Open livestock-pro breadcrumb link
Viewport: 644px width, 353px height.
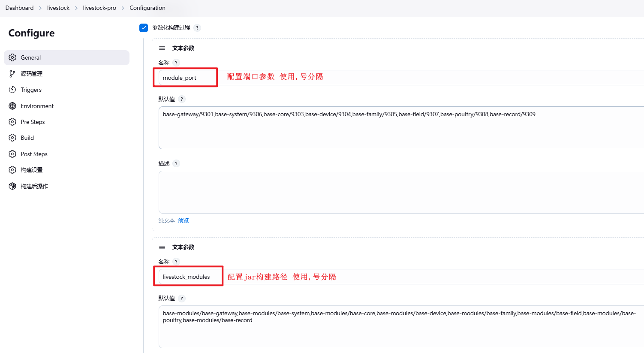99,8
